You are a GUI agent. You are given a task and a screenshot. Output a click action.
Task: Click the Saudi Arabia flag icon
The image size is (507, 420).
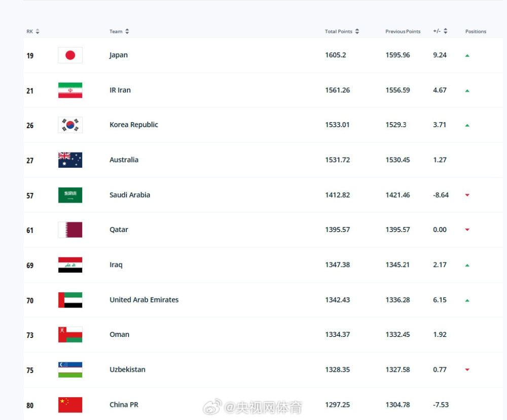[70, 195]
